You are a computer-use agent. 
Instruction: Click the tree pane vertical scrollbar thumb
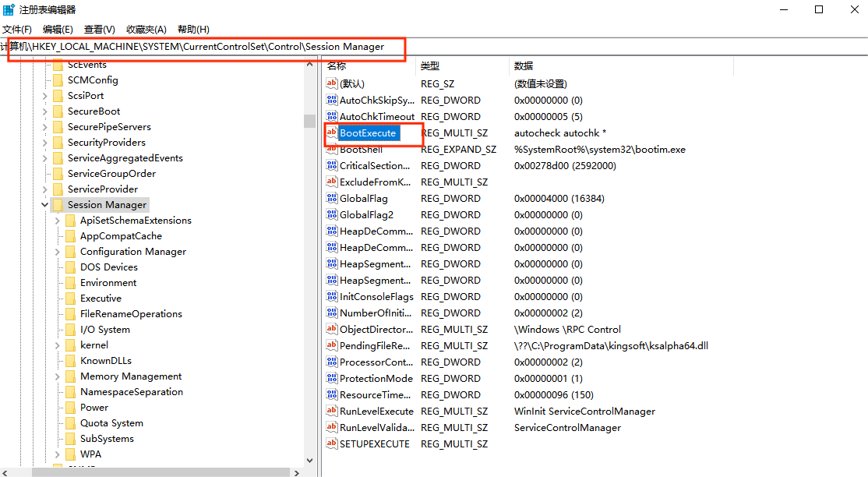click(309, 120)
